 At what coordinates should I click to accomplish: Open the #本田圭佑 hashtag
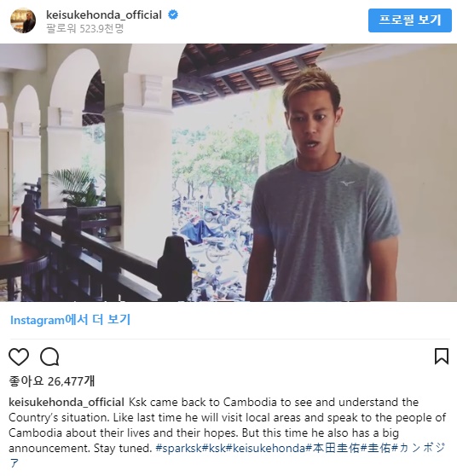pos(333,448)
